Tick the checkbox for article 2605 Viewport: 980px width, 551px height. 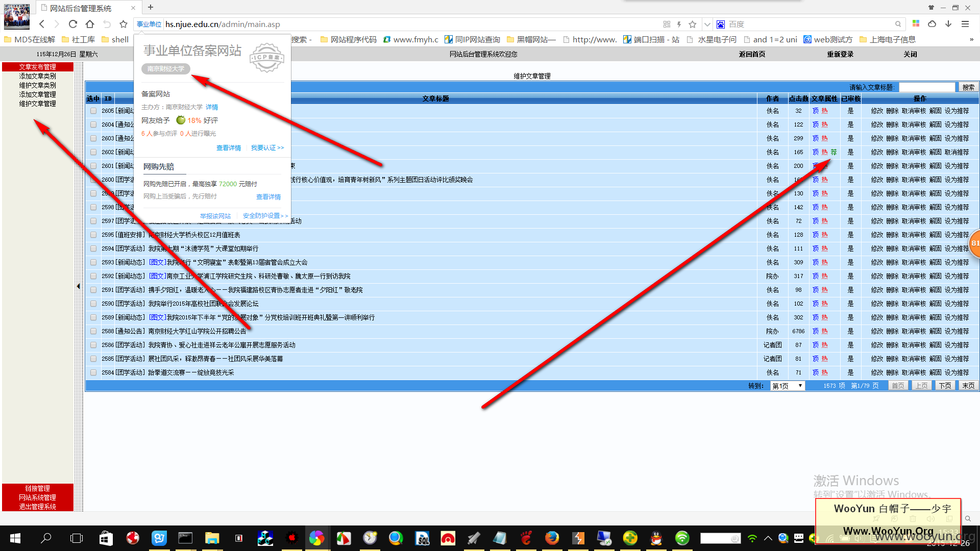[x=93, y=111]
